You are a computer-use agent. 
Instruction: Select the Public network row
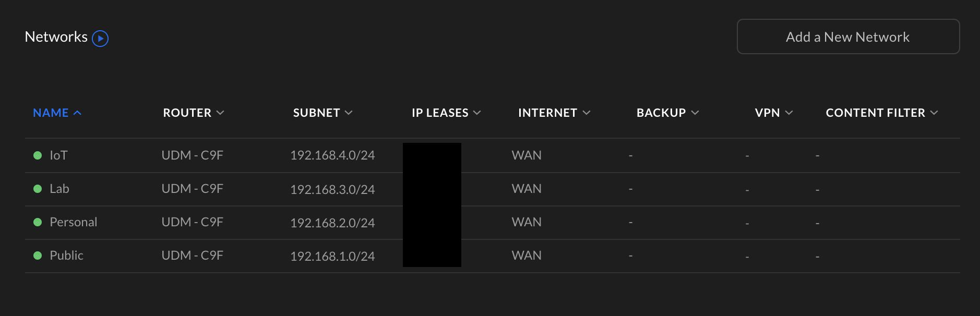pyautogui.click(x=67, y=256)
